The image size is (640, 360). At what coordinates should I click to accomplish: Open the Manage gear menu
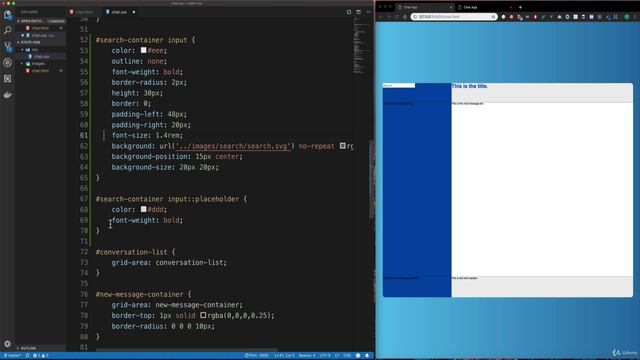click(x=7, y=344)
